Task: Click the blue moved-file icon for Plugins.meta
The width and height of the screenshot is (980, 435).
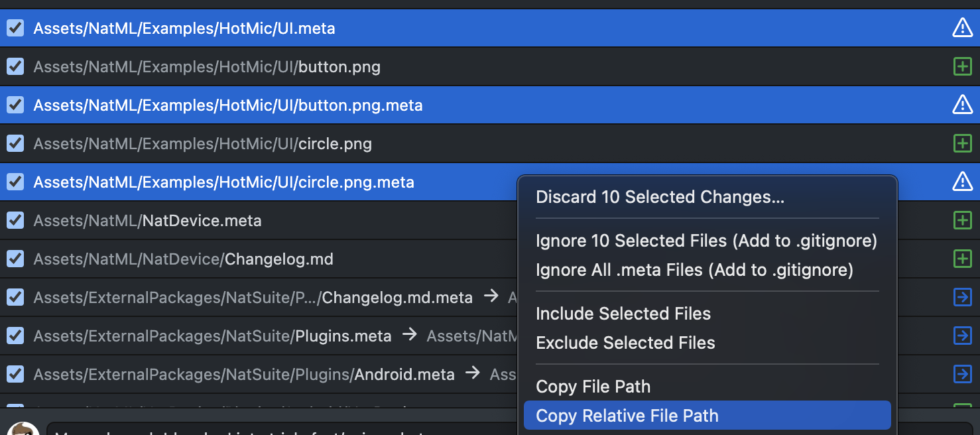Action: pyautogui.click(x=962, y=336)
